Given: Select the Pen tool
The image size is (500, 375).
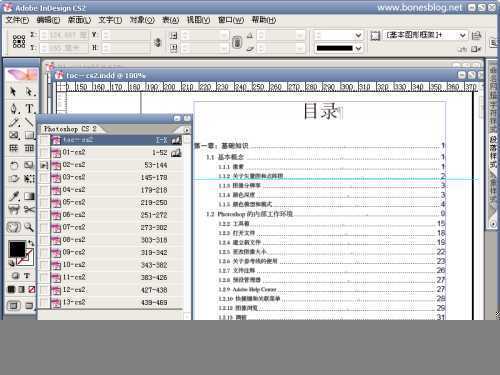Looking at the screenshot, I should (x=14, y=108).
